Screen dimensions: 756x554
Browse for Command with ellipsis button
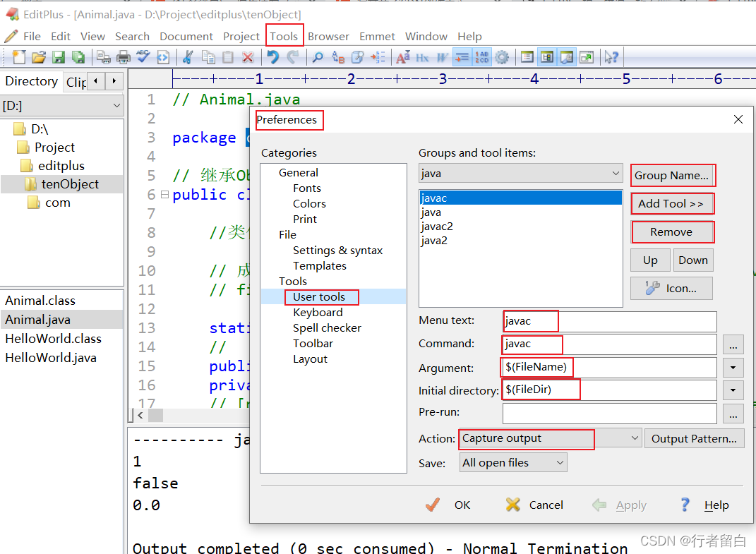[733, 344]
